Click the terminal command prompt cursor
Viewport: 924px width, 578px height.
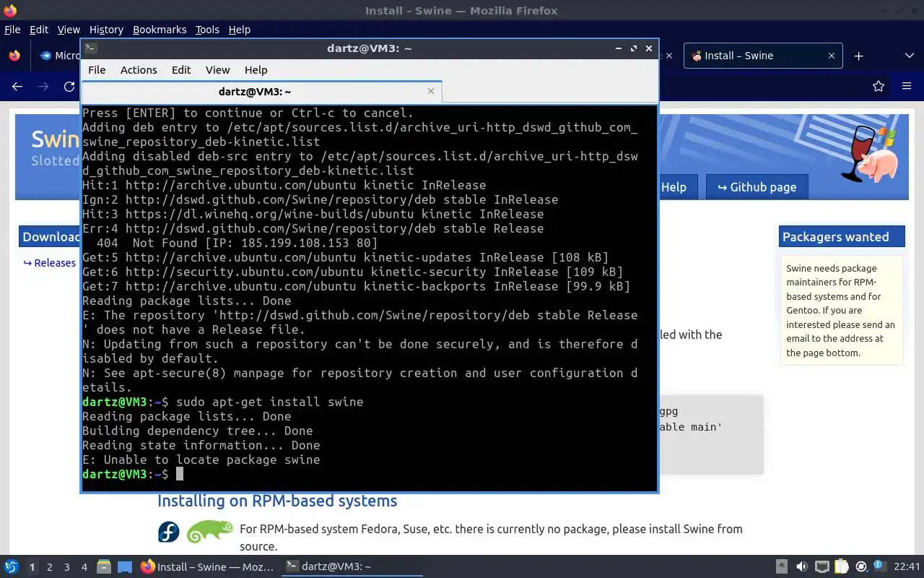click(180, 474)
